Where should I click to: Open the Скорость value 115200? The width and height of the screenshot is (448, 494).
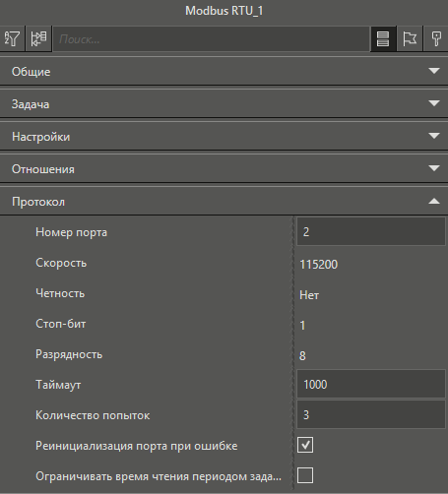[318, 265]
